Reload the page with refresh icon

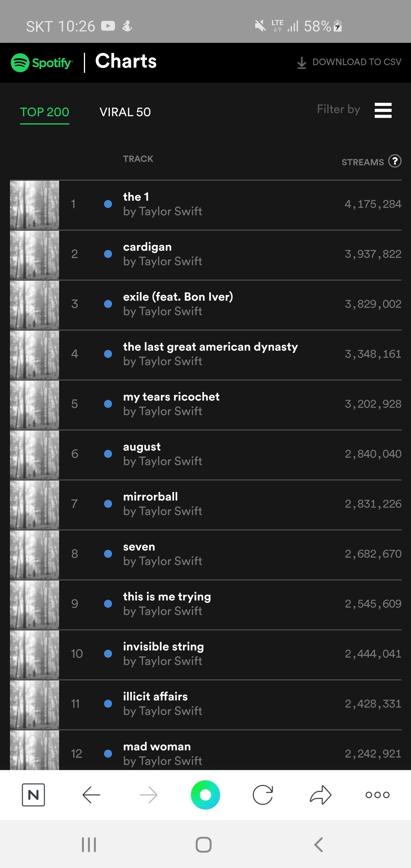(263, 795)
